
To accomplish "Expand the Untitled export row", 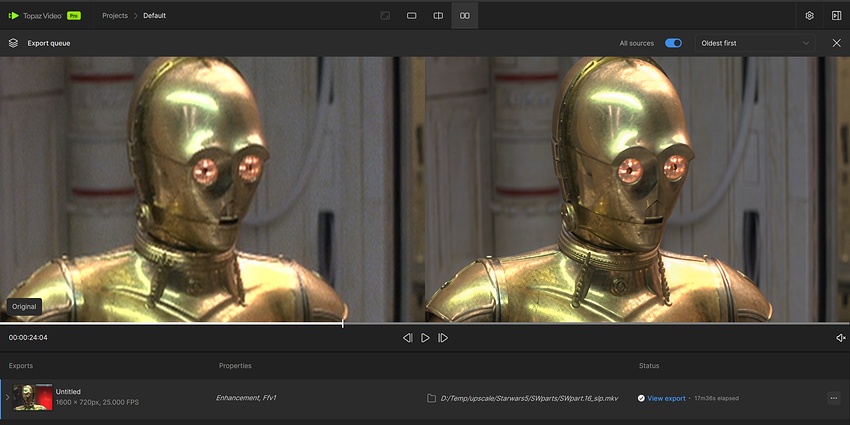I will (7, 397).
